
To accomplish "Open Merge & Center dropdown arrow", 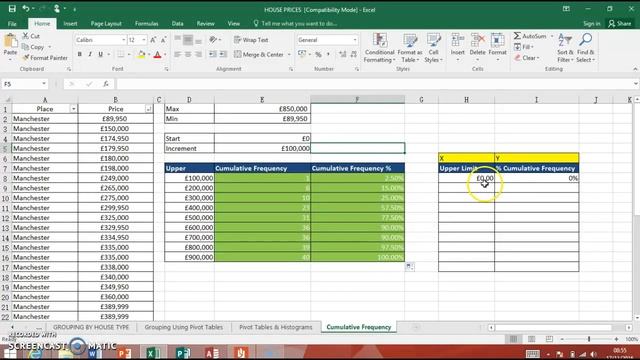I will point(289,54).
